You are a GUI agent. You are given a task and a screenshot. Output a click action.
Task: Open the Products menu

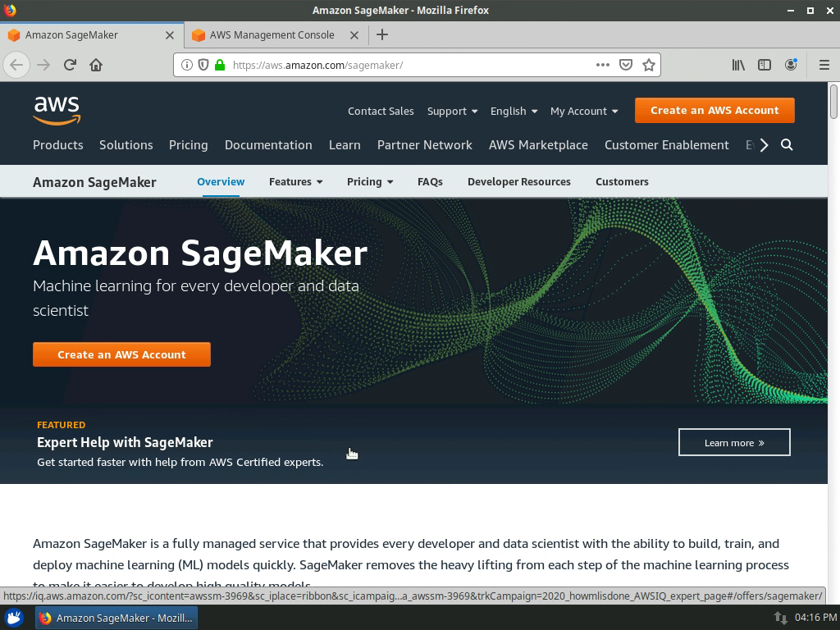58,144
